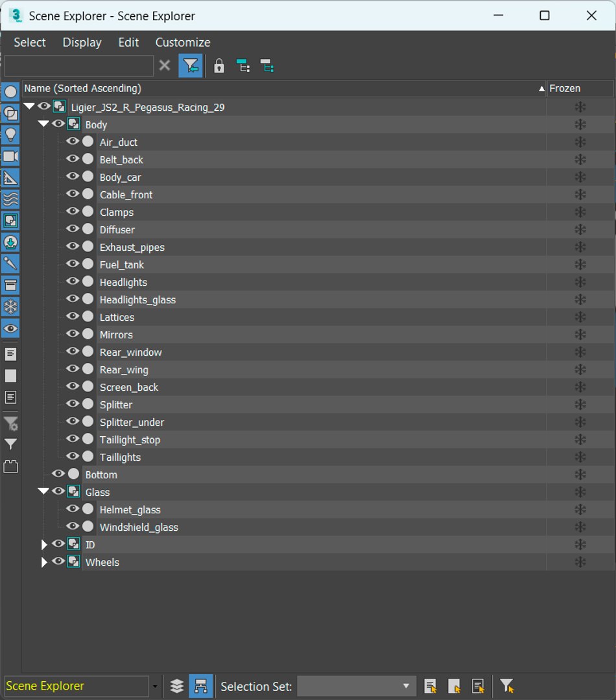The image size is (616, 700).
Task: Toggle the highlighted filter funnel toolbar button
Action: (191, 66)
